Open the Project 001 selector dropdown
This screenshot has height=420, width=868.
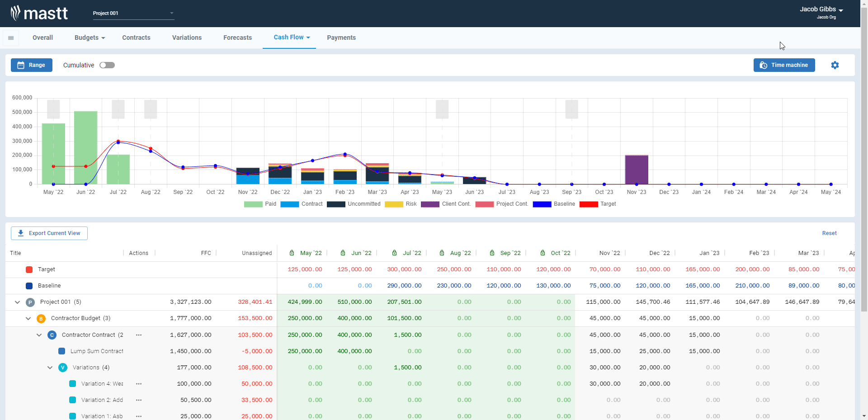171,13
